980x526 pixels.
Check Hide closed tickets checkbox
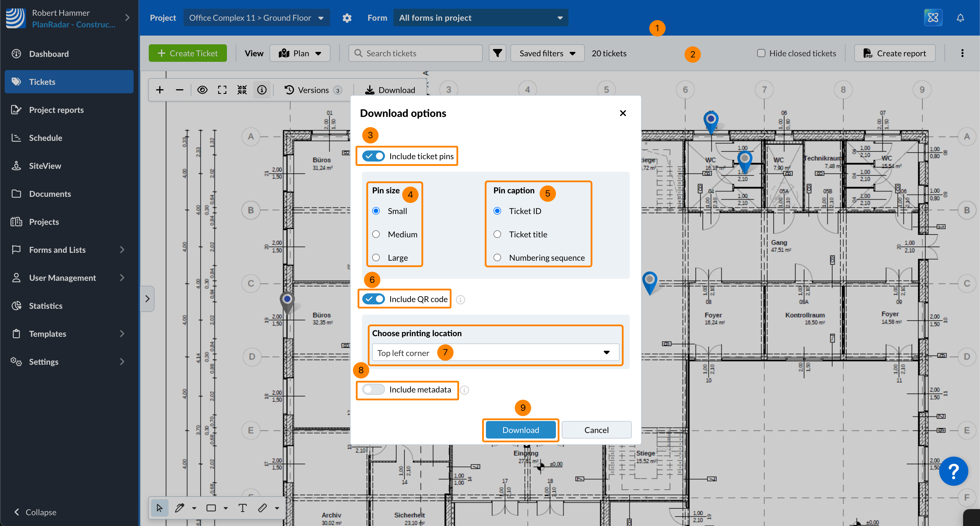[x=761, y=53]
